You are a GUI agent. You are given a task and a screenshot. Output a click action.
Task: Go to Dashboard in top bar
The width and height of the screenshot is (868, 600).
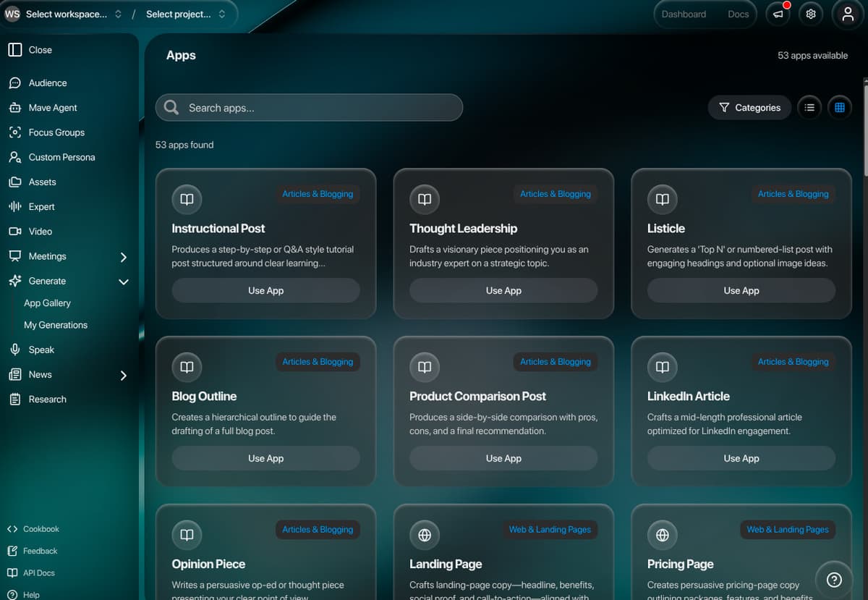point(684,14)
